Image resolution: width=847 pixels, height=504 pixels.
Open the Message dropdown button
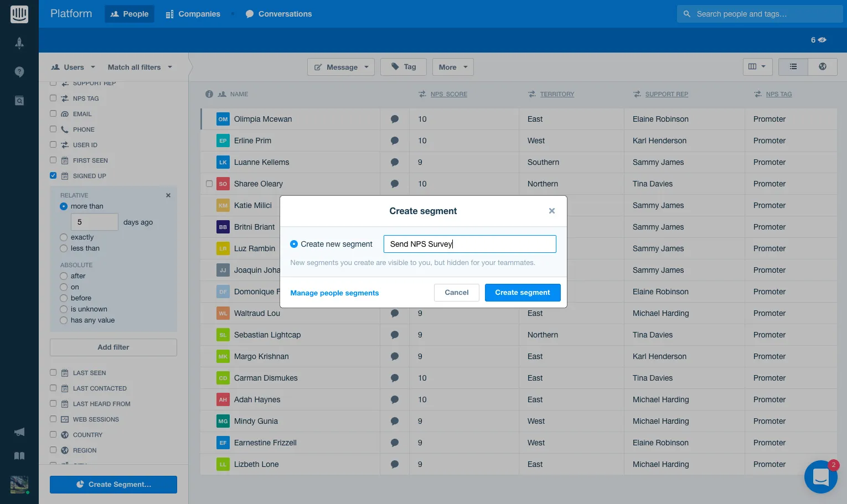pos(341,67)
